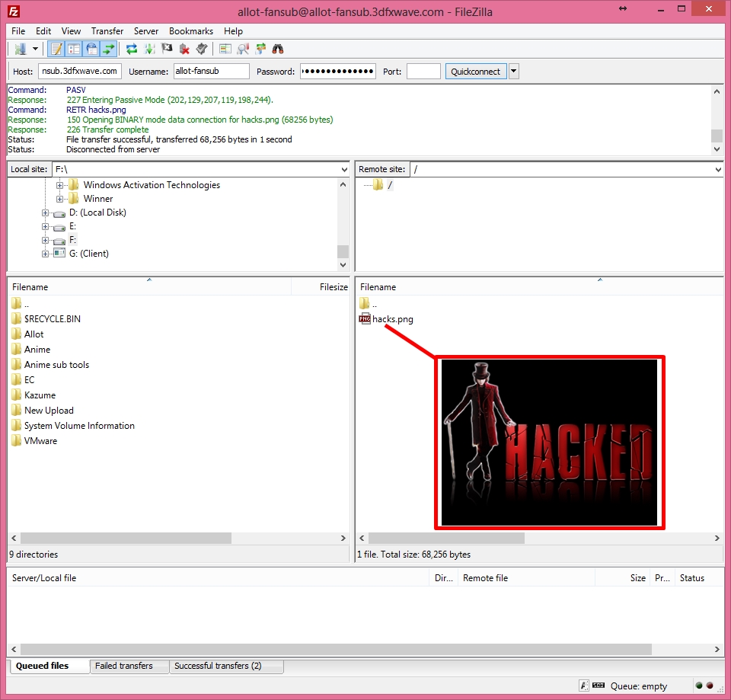Image resolution: width=731 pixels, height=700 pixels.
Task: Open the directory listing filters icon
Action: coord(225,49)
